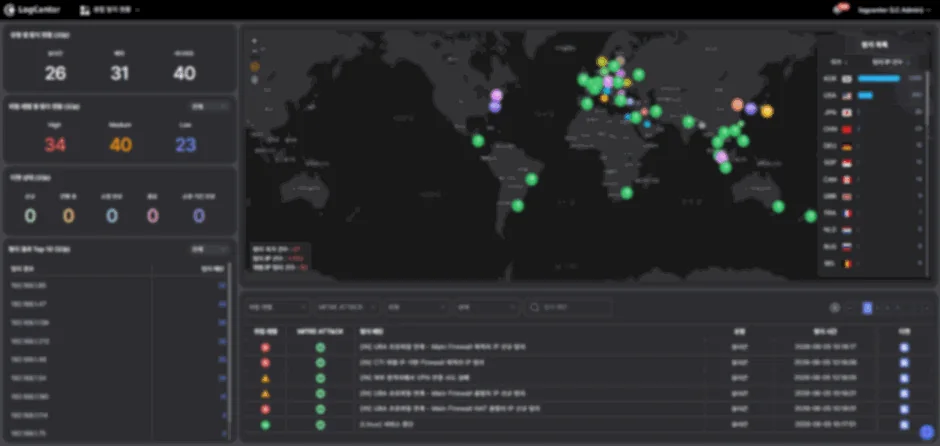Open the first filter dropdown above table
Image resolution: width=940 pixels, height=446 pixels.
tap(278, 307)
